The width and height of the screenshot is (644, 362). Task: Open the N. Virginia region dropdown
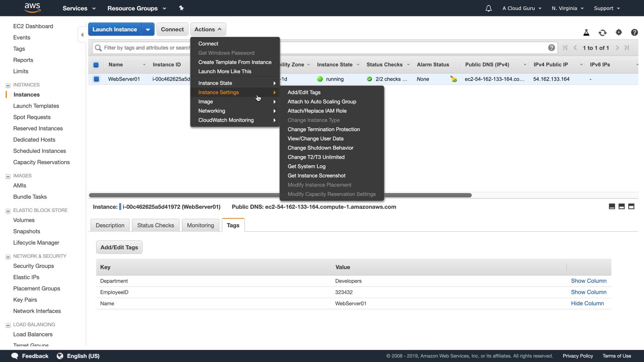click(x=568, y=8)
